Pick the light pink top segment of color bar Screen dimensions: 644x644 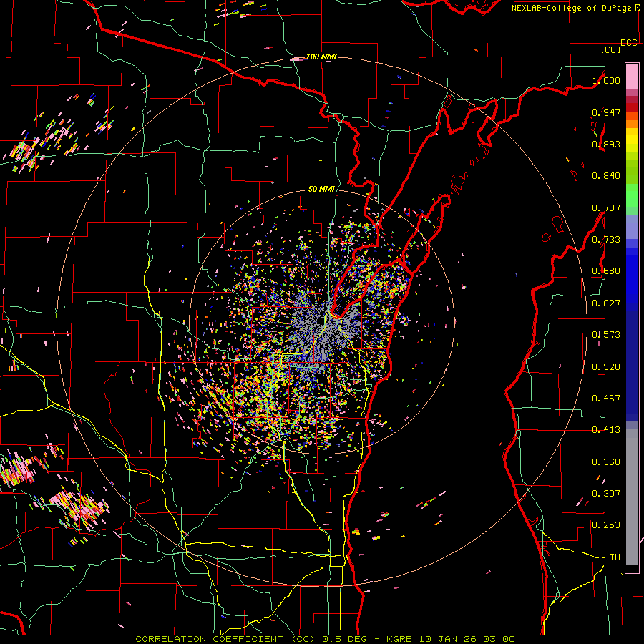(x=632, y=76)
